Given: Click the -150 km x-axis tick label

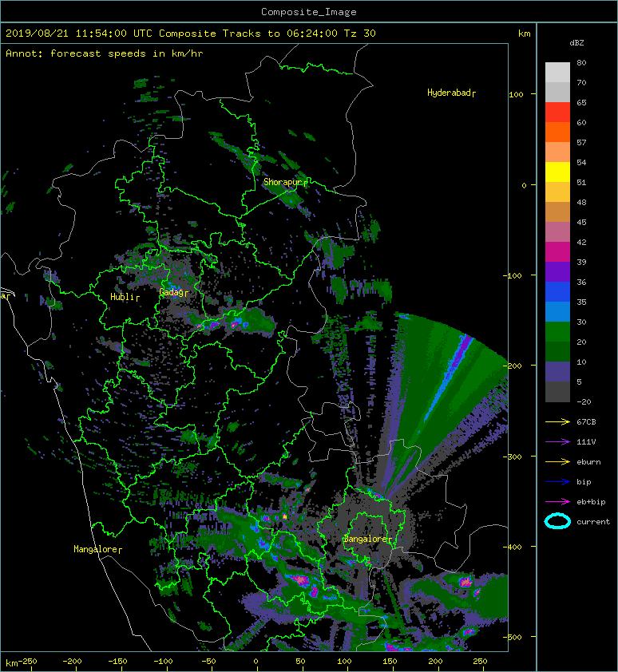Looking at the screenshot, I should click(x=117, y=662).
